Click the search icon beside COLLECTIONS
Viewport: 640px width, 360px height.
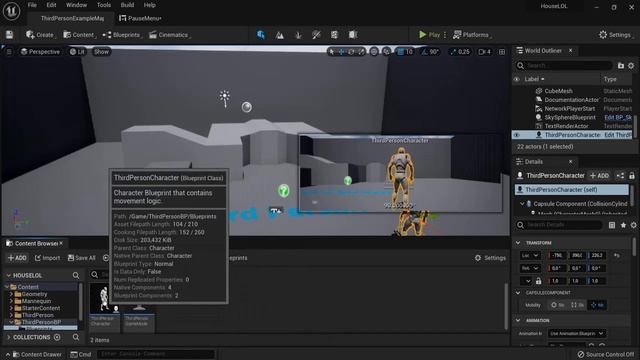click(76, 337)
